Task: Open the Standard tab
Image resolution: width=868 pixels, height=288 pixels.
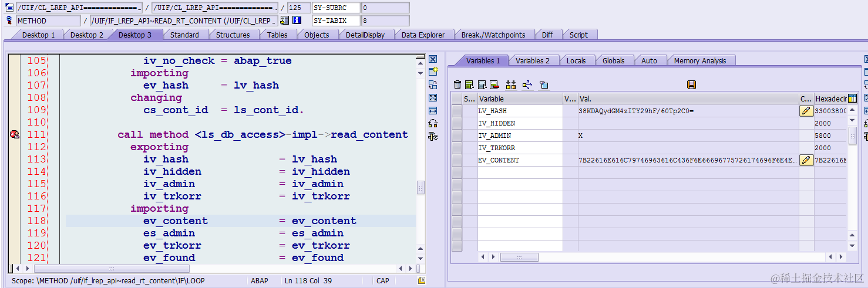Action: pyautogui.click(x=184, y=35)
